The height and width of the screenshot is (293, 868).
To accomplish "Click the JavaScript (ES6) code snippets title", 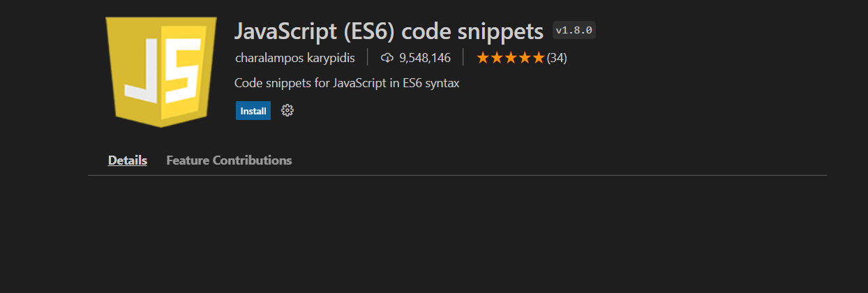I will pos(389,31).
